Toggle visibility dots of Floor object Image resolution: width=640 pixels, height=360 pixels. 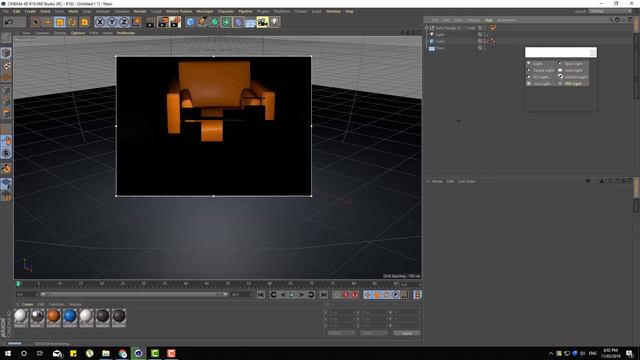pos(485,48)
